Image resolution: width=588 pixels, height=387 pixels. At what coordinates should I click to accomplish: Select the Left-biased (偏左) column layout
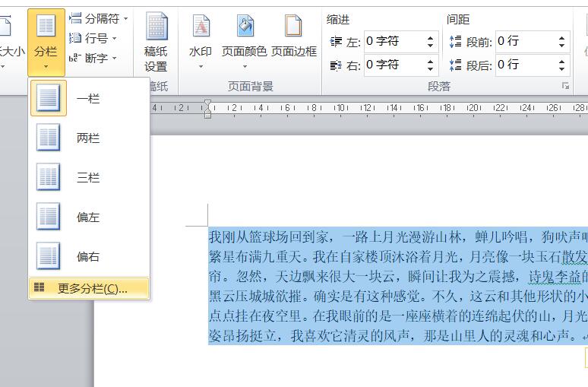(x=87, y=217)
